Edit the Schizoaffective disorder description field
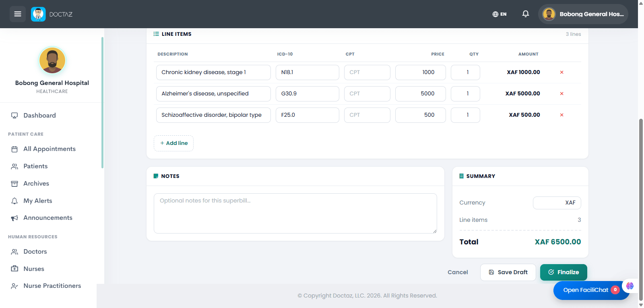 213,115
